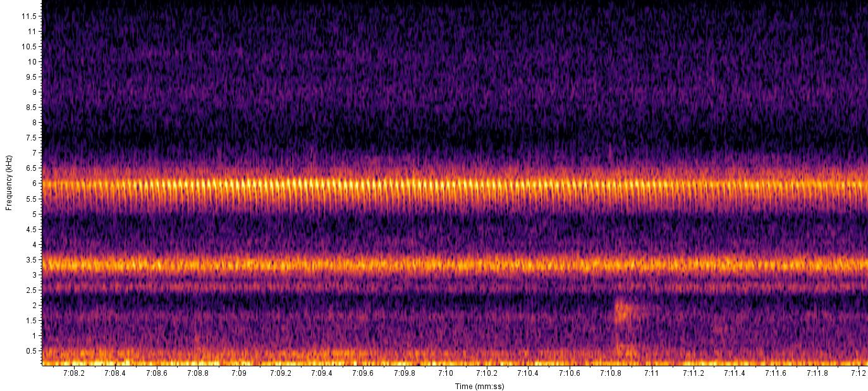Click the 7:10 time axis label
868x391 pixels.
coord(446,373)
